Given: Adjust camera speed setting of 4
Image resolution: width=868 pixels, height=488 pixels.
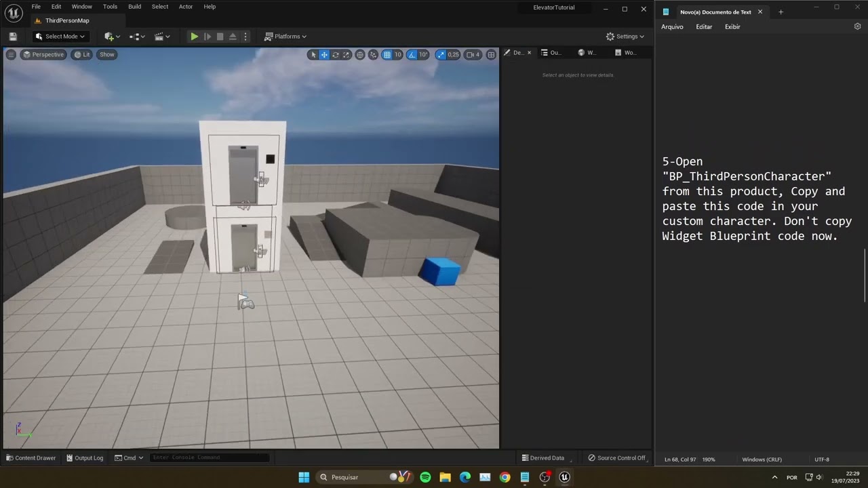Looking at the screenshot, I should click(473, 55).
